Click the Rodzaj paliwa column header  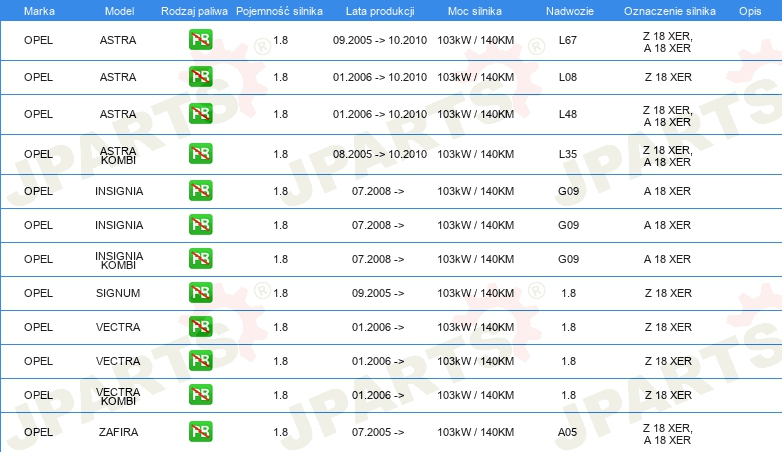[x=194, y=11]
